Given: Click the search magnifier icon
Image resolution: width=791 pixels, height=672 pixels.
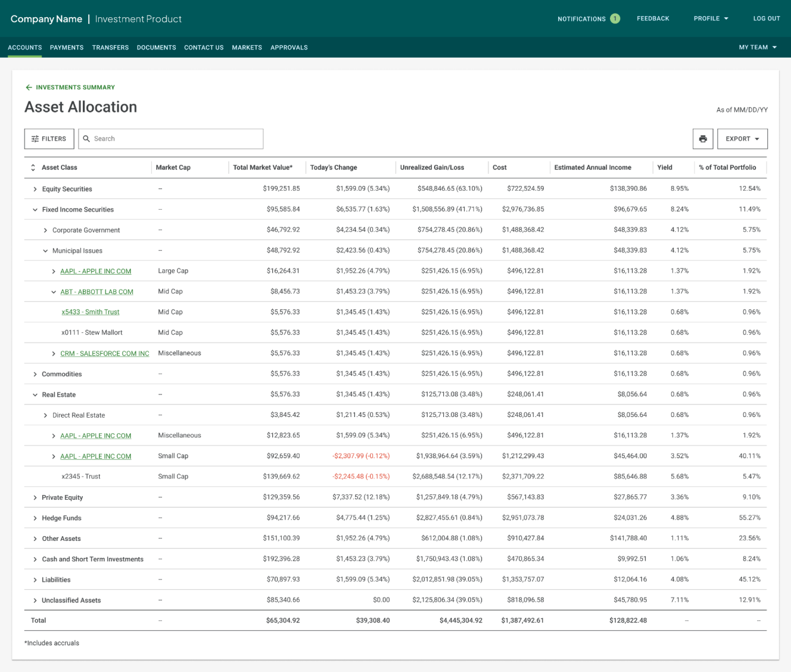Looking at the screenshot, I should click(x=86, y=139).
